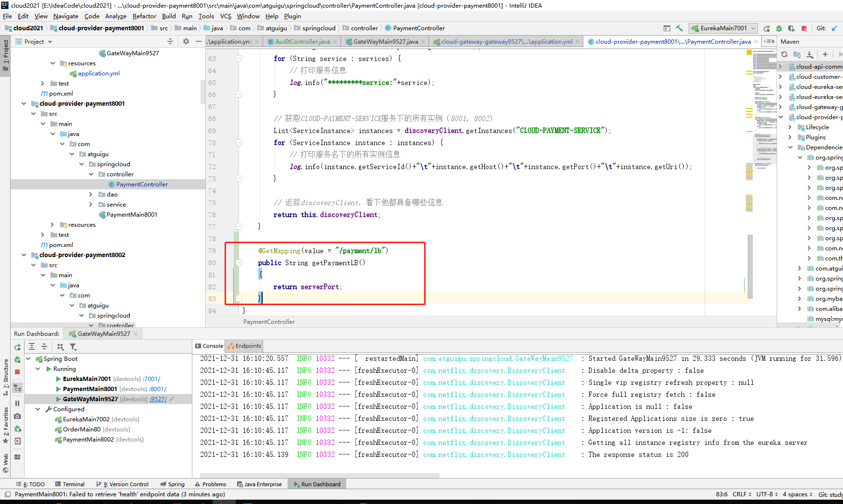Collapse Configured node in Run Dashboard
Screen dimensions: 843x504
tap(38, 409)
